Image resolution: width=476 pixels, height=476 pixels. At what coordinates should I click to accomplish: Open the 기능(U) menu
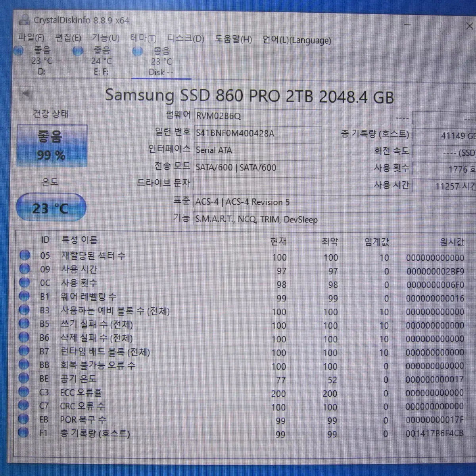click(x=106, y=38)
